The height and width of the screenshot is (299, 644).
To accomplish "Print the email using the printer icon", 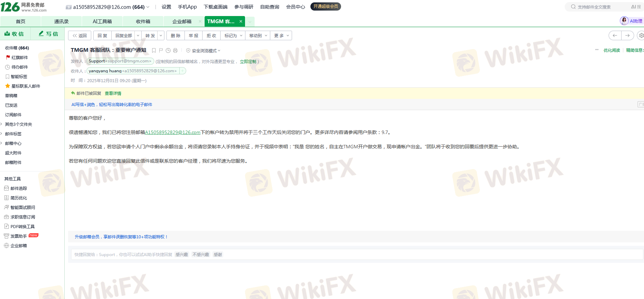I will click(175, 50).
